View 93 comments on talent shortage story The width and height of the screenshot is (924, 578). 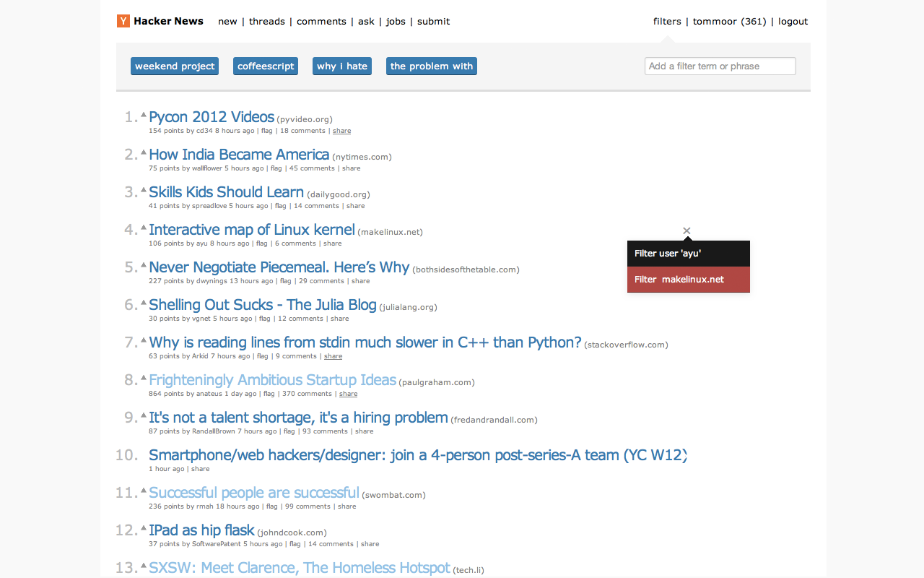click(x=325, y=431)
